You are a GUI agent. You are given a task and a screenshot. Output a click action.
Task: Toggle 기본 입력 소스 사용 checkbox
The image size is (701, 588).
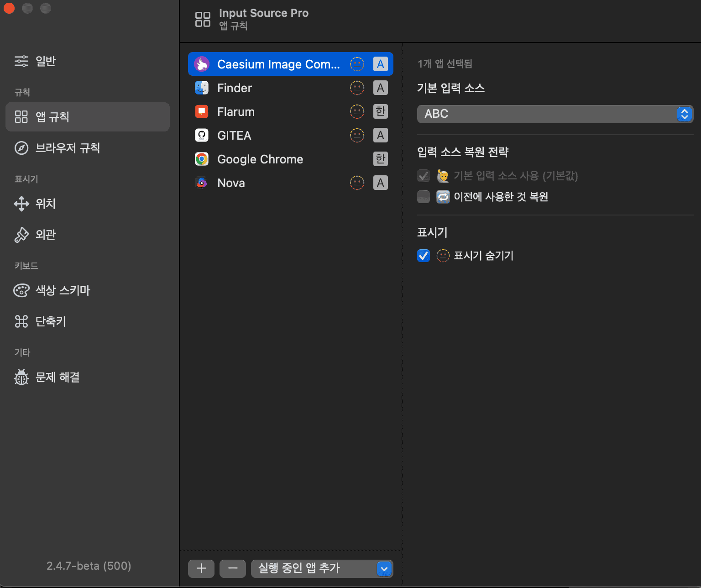click(424, 176)
